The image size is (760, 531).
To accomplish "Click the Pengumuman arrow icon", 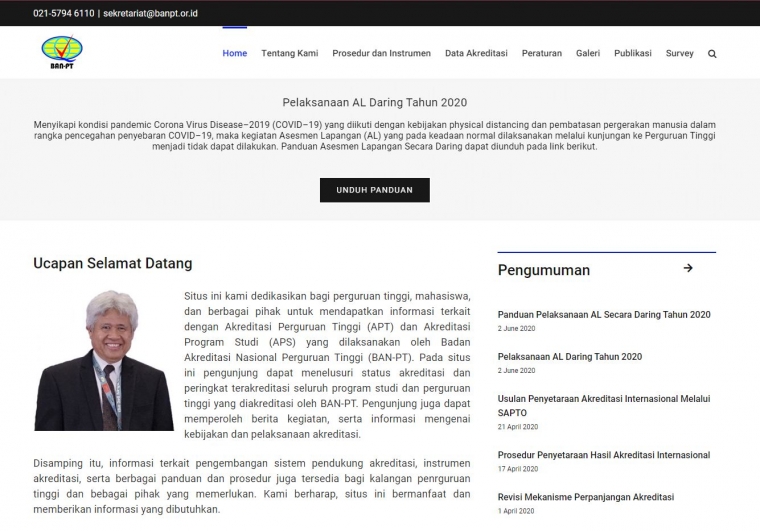I will tap(688, 268).
